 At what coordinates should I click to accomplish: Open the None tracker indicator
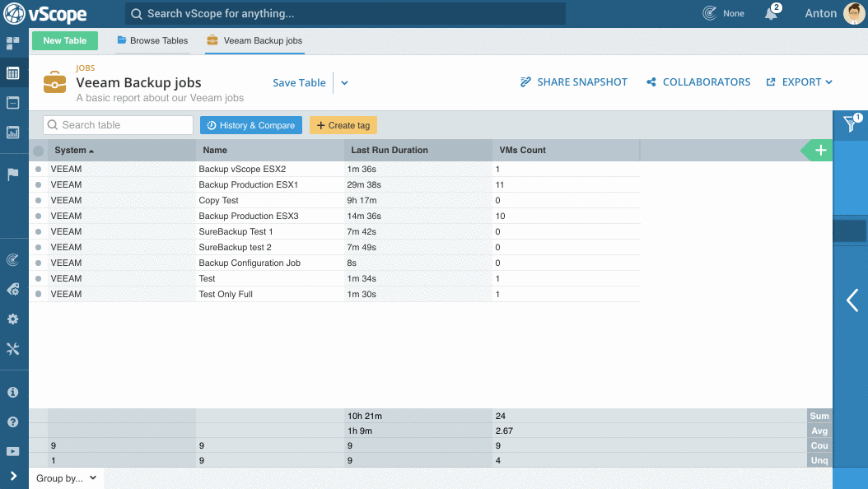724,13
